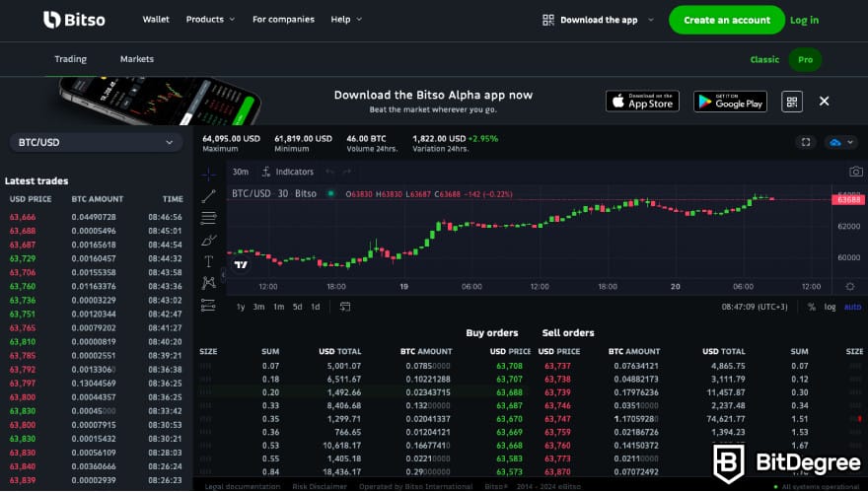Viewport: 868px width, 492px height.
Task: Click the 63688 current price label
Action: [848, 200]
